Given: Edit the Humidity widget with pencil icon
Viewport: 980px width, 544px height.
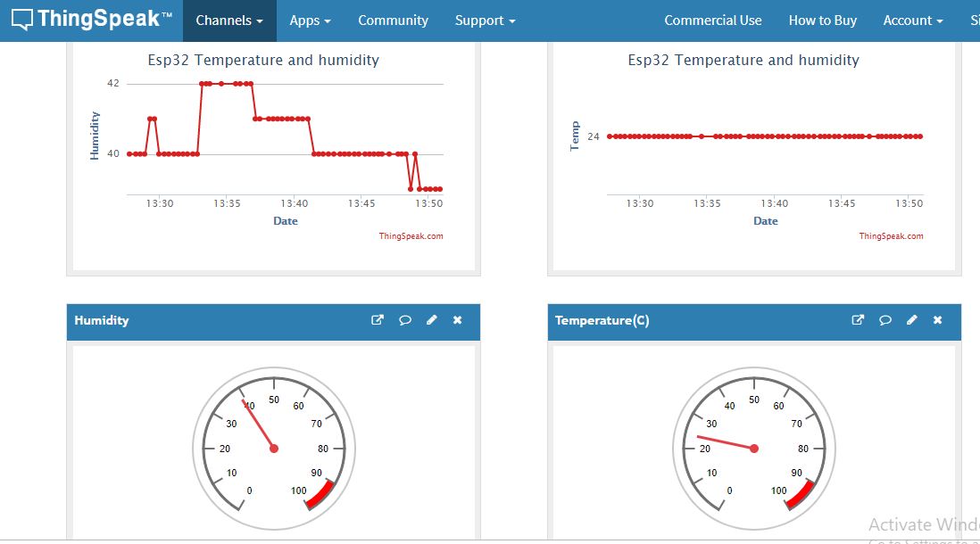Looking at the screenshot, I should (x=432, y=320).
